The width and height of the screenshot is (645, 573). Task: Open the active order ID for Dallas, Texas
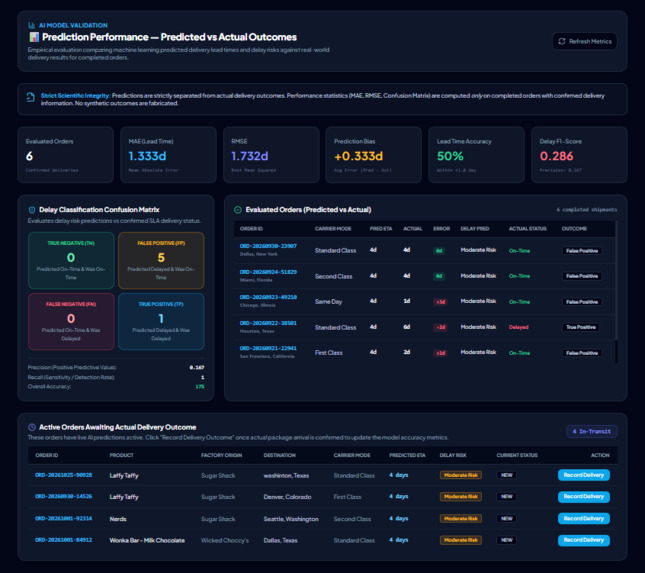(x=63, y=540)
